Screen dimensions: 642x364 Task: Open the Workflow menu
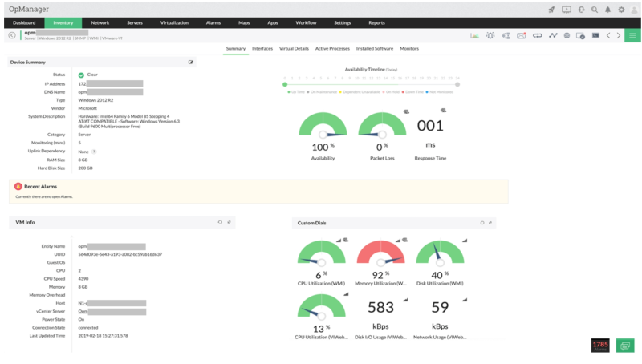[x=307, y=23]
